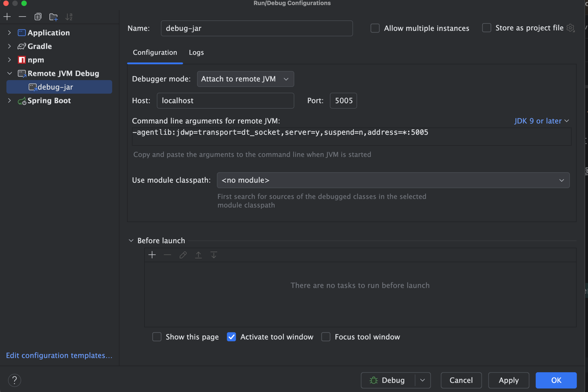Move Before launch task down
This screenshot has height=392, width=588.
pyautogui.click(x=214, y=255)
